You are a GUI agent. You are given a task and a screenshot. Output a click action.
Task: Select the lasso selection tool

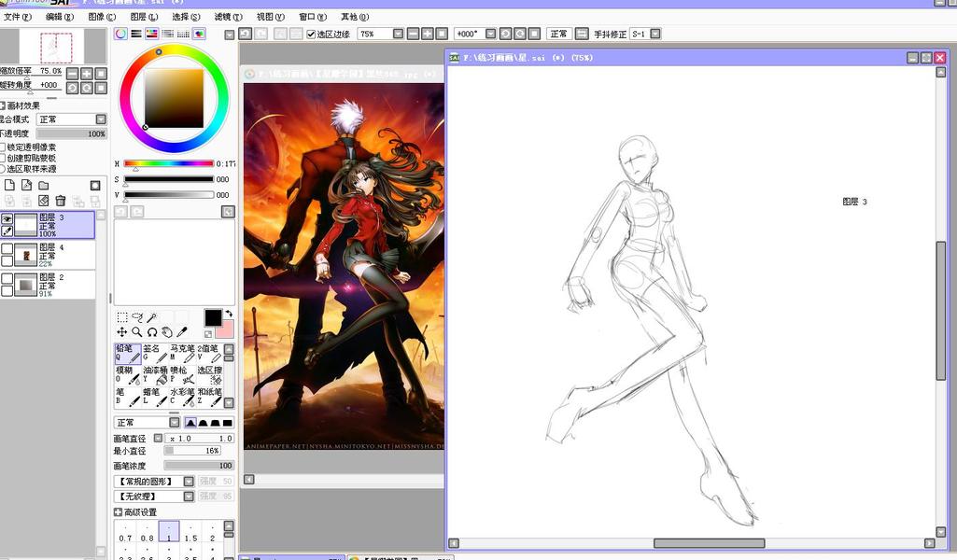click(136, 317)
